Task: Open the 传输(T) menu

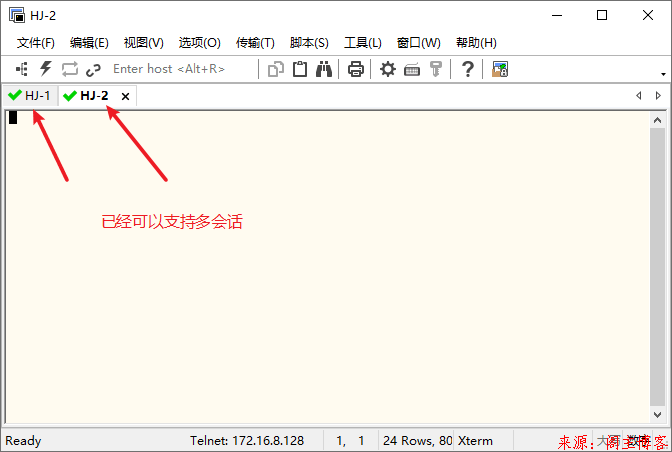Action: [255, 43]
